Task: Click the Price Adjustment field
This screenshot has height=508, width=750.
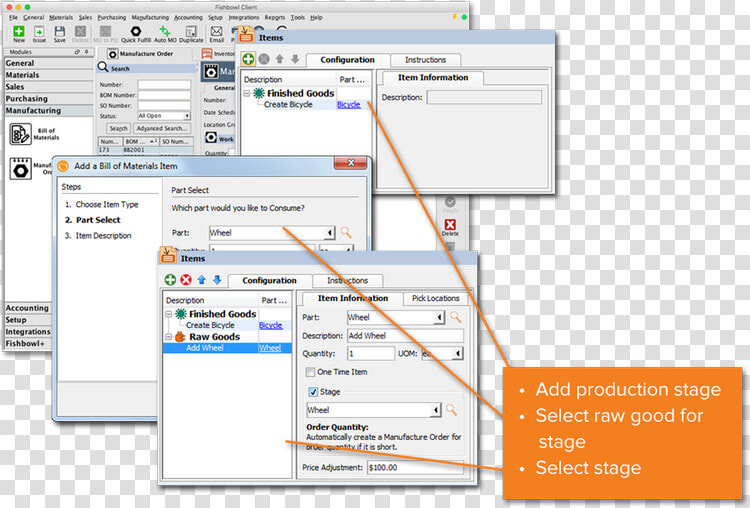Action: coord(415,467)
